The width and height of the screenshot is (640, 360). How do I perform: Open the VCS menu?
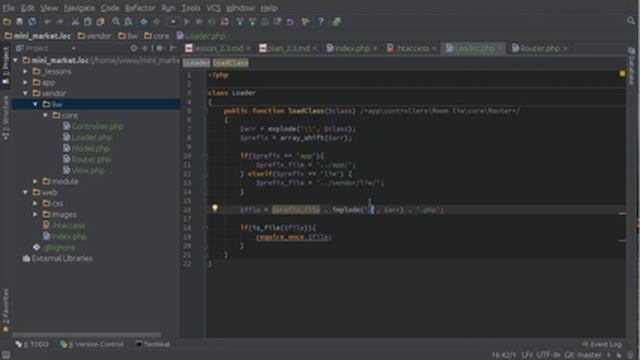pyautogui.click(x=213, y=8)
